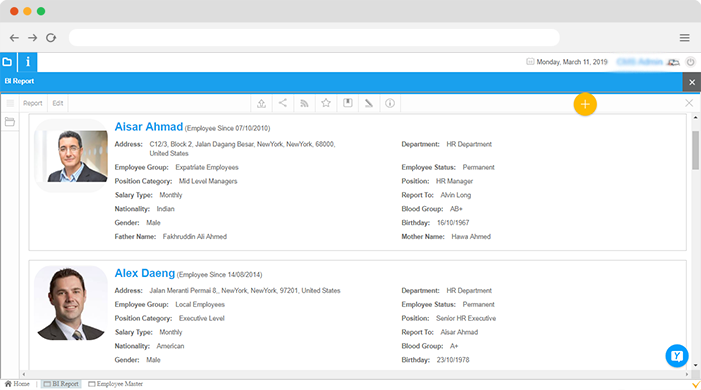
Task: Click the bookmark save icon in toolbar
Action: pyautogui.click(x=347, y=103)
